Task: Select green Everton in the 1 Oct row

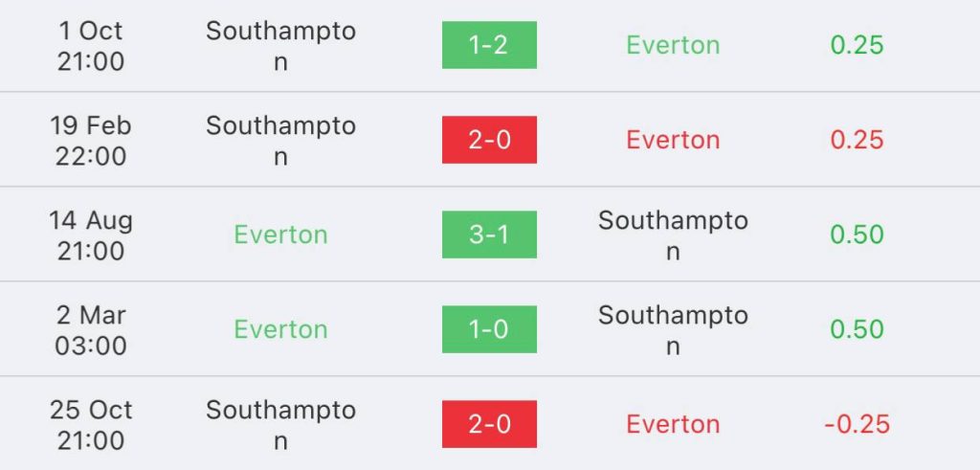Action: (x=673, y=45)
